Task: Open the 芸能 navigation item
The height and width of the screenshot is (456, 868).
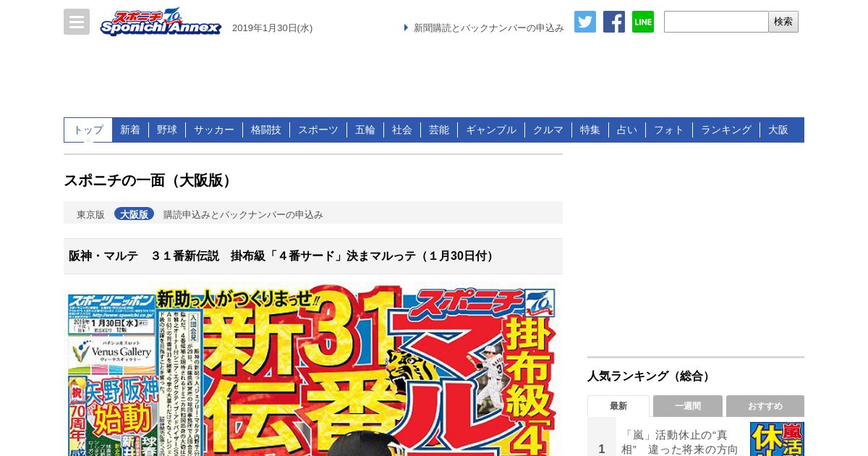Action: 439,130
